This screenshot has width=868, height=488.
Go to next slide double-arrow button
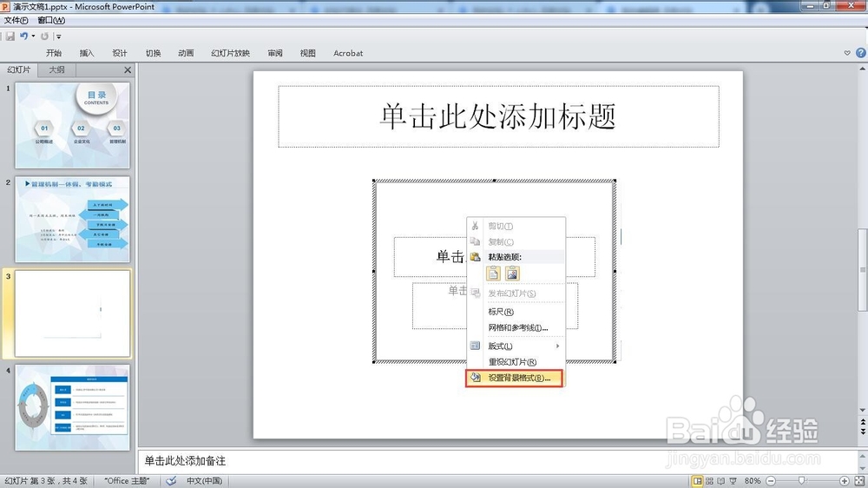coord(863,431)
